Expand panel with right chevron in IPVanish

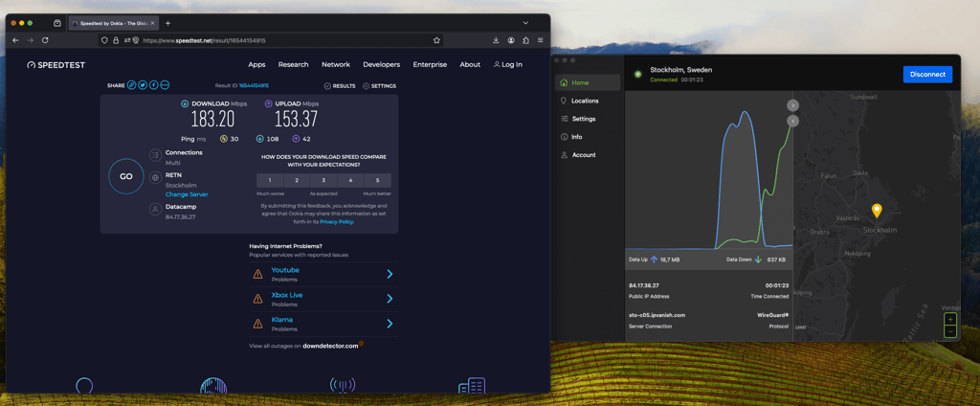coord(792,105)
